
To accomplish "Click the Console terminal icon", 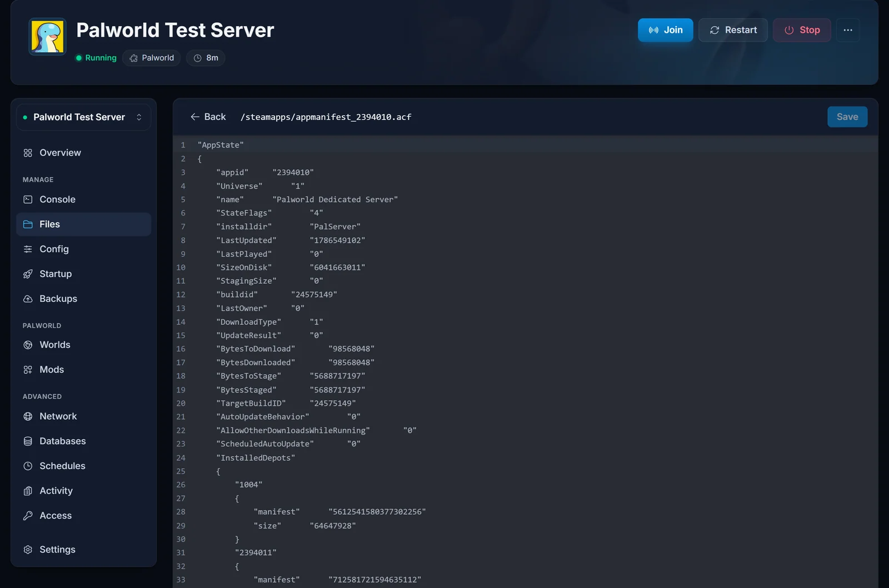I will tap(28, 199).
